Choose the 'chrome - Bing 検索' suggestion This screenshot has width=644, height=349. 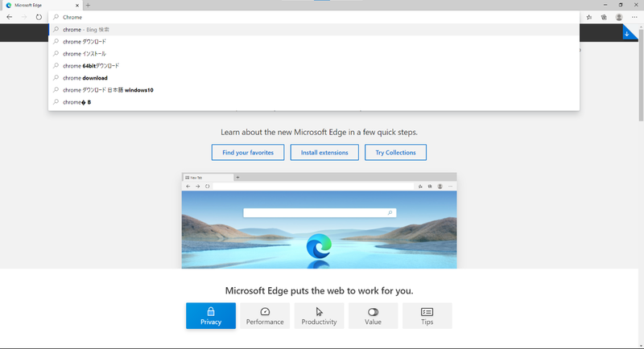[314, 30]
